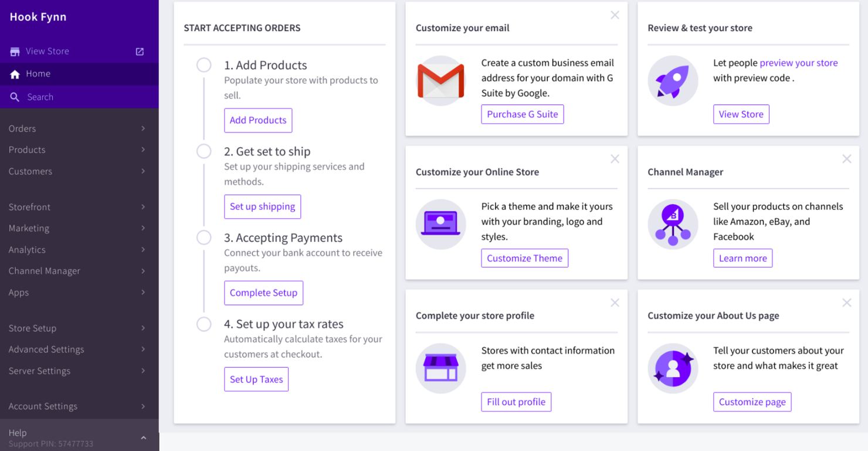Toggle the Get set to ship step circle
868x451 pixels.
tap(204, 151)
